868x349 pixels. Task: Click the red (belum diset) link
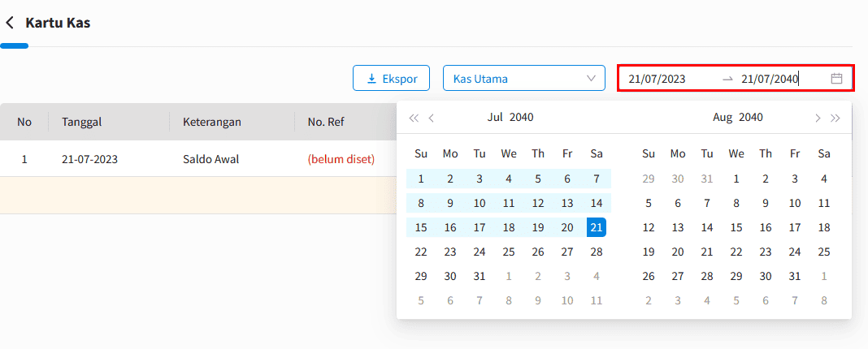[341, 159]
